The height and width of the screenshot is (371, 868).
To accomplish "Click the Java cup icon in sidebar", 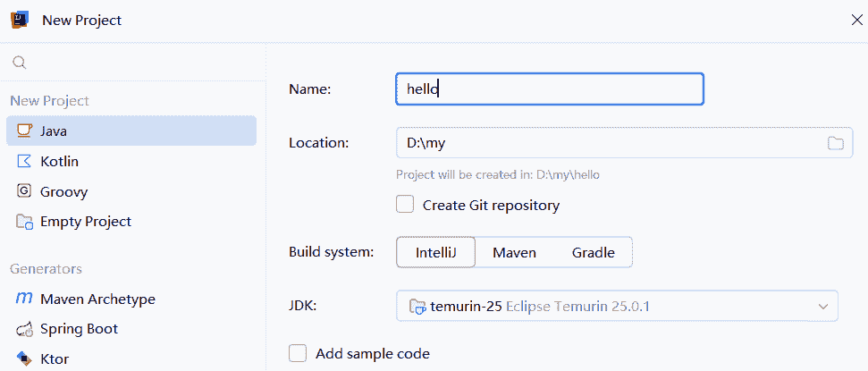I will (x=24, y=131).
